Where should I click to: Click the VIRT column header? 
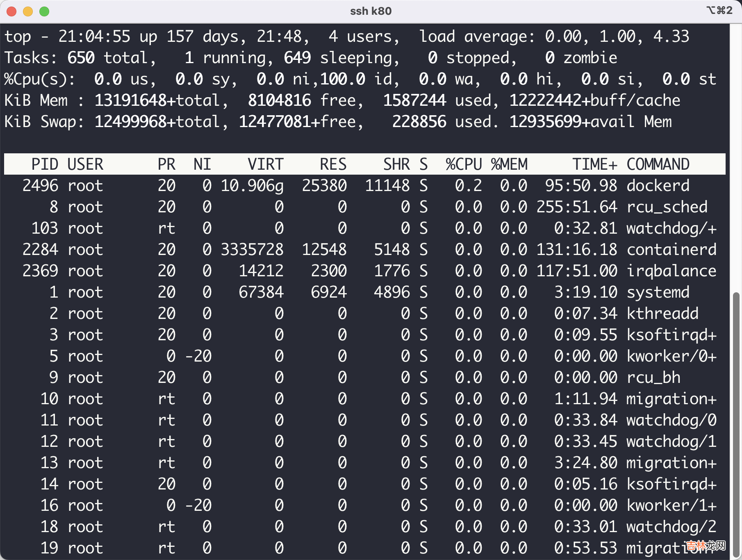(x=266, y=164)
